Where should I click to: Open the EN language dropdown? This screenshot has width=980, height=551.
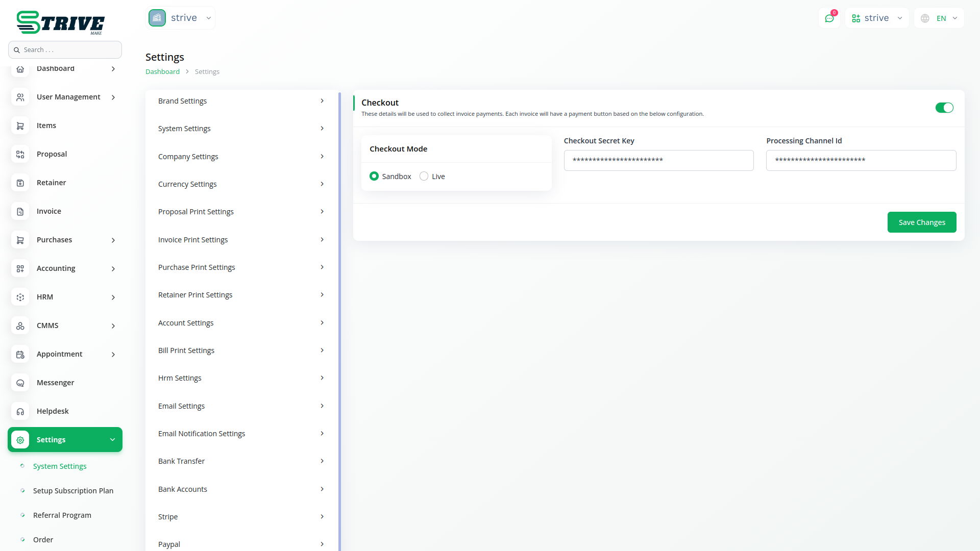(939, 18)
